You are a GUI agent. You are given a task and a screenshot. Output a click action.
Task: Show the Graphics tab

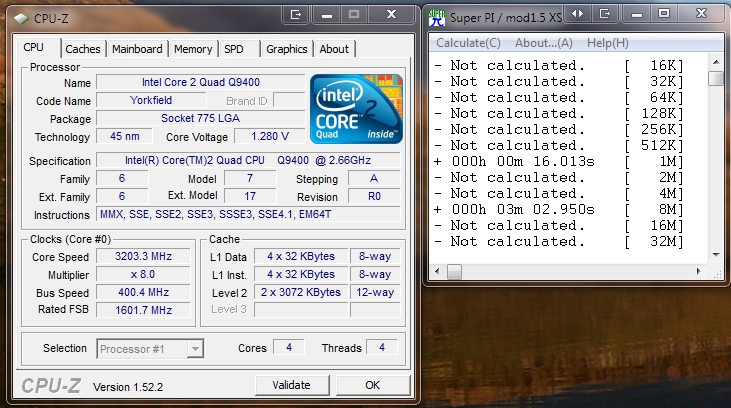click(x=287, y=49)
